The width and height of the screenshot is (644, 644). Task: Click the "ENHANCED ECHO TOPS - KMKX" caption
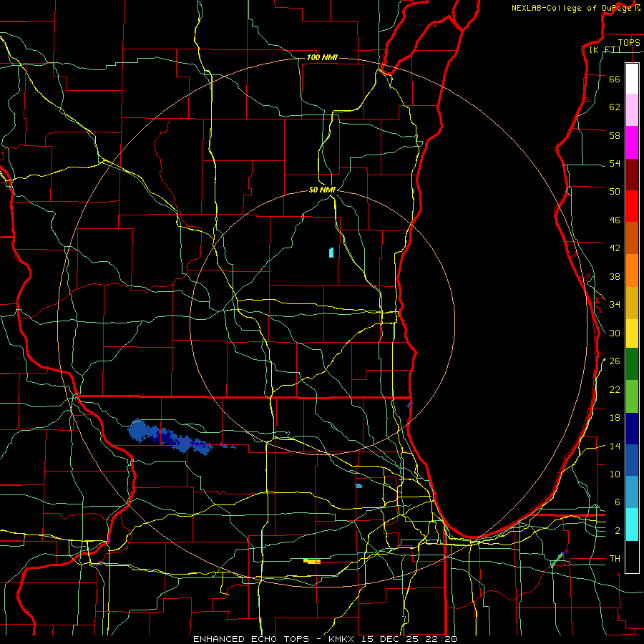(x=275, y=639)
